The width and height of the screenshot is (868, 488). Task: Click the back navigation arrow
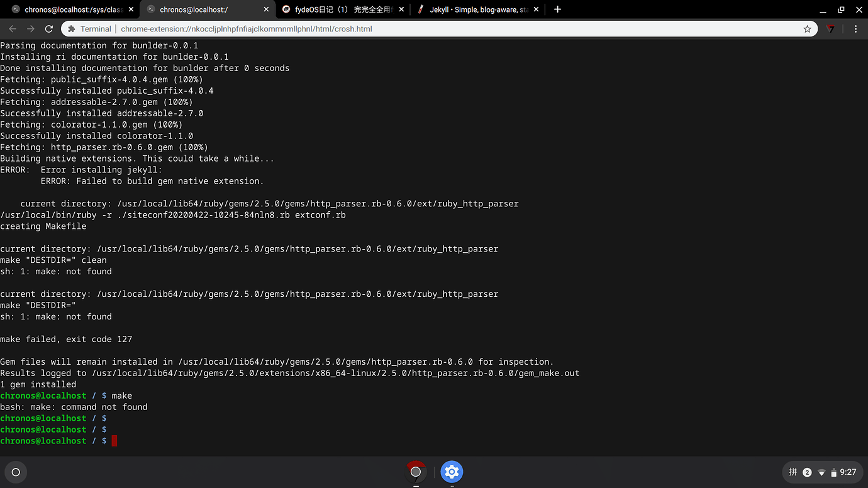click(x=13, y=28)
